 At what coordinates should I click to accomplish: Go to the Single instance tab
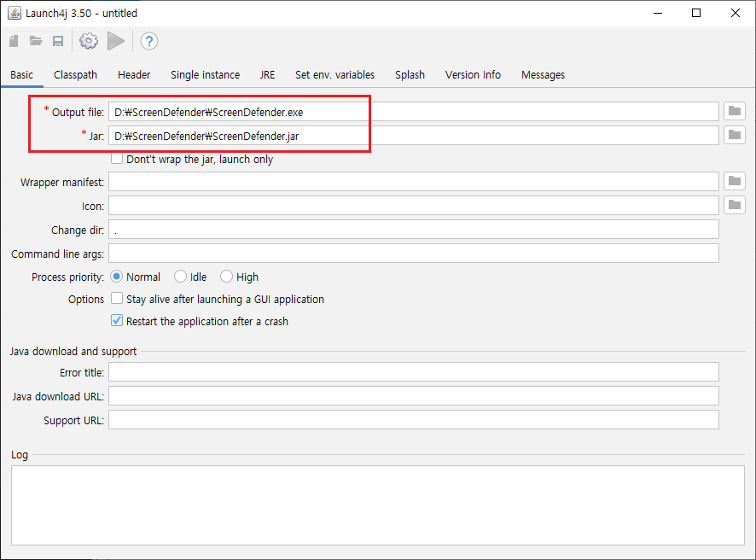205,75
